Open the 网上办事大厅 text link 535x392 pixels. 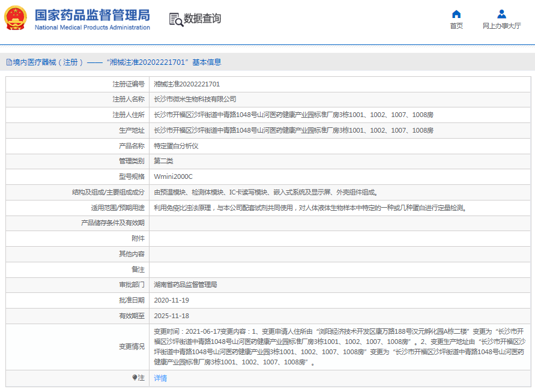pyautogui.click(x=501, y=26)
